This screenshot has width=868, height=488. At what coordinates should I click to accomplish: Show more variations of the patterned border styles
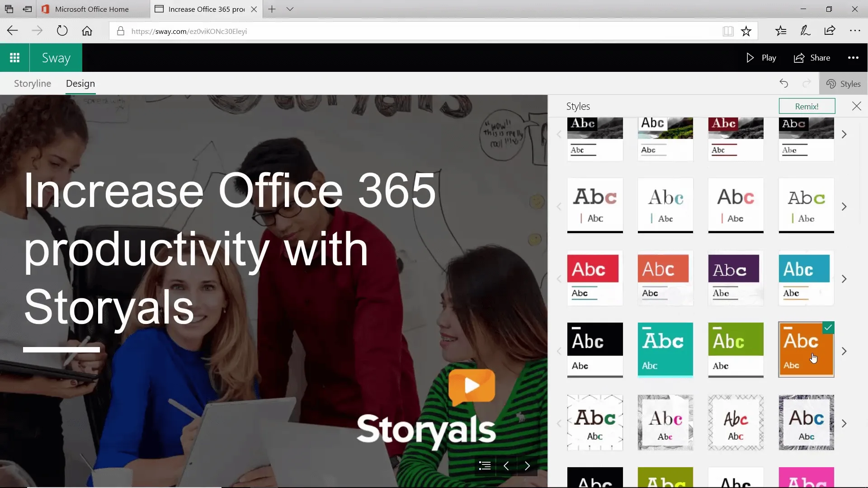pos(844,423)
